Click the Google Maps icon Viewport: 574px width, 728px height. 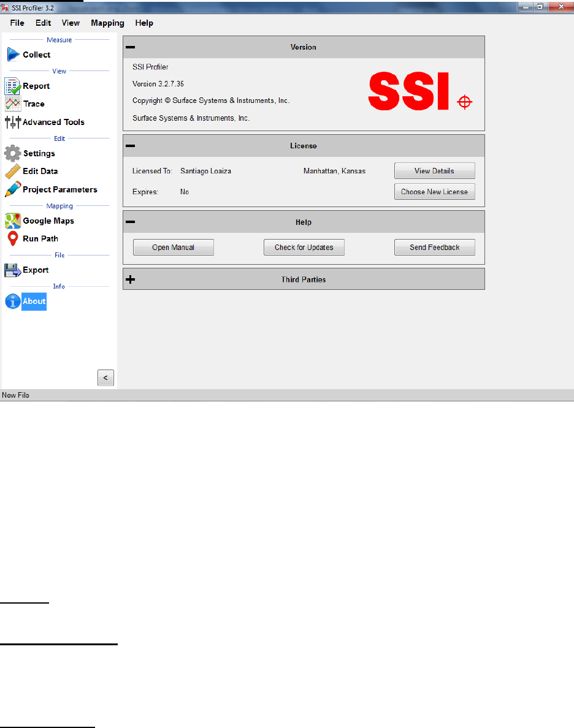[12, 221]
